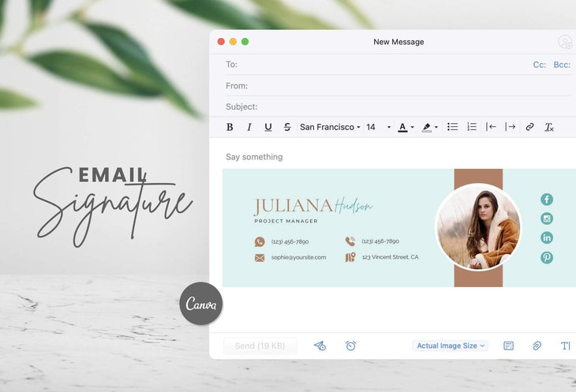
Task: Increase the text indent
Action: click(x=511, y=127)
